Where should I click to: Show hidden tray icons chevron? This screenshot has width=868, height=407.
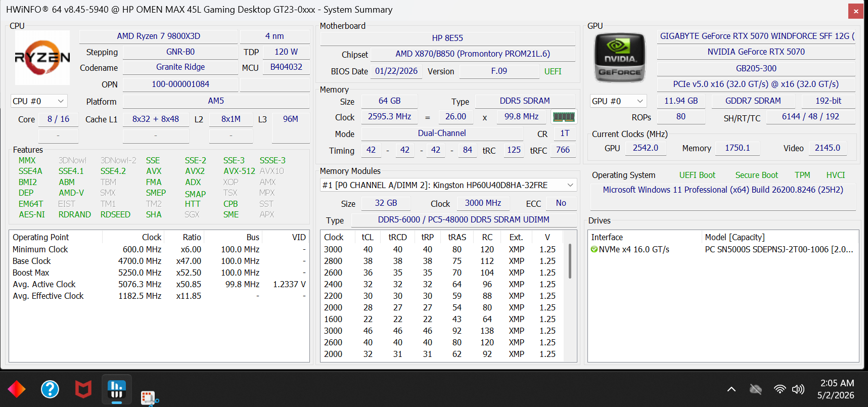731,389
